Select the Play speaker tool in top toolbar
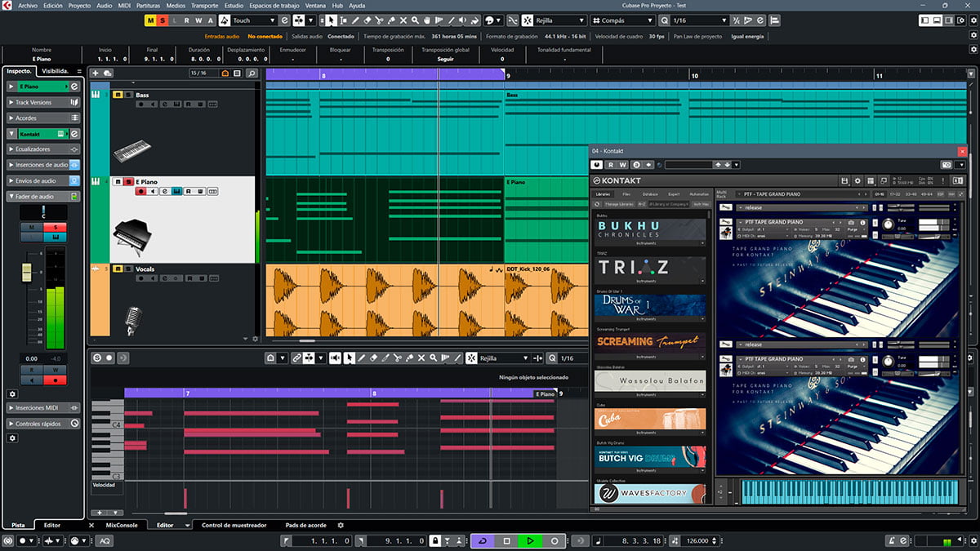980x551 pixels. (463, 20)
